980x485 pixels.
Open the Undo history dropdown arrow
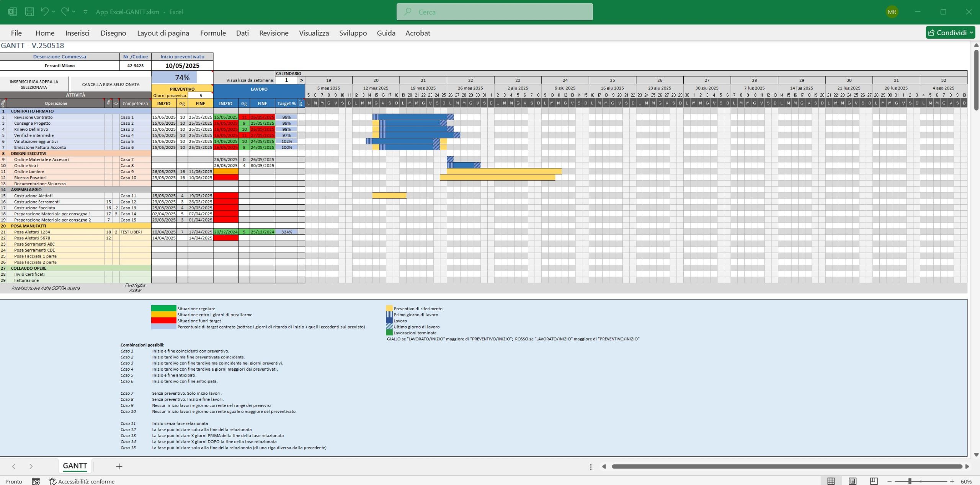pos(54,12)
